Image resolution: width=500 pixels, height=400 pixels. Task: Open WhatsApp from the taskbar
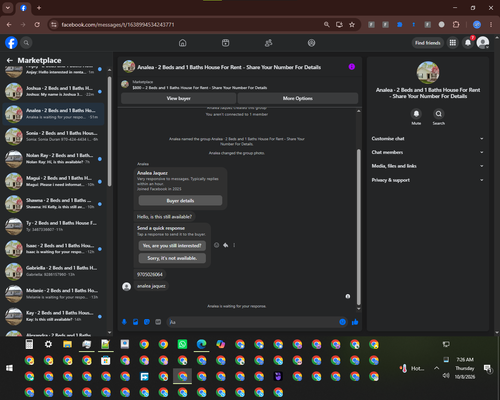tap(182, 344)
